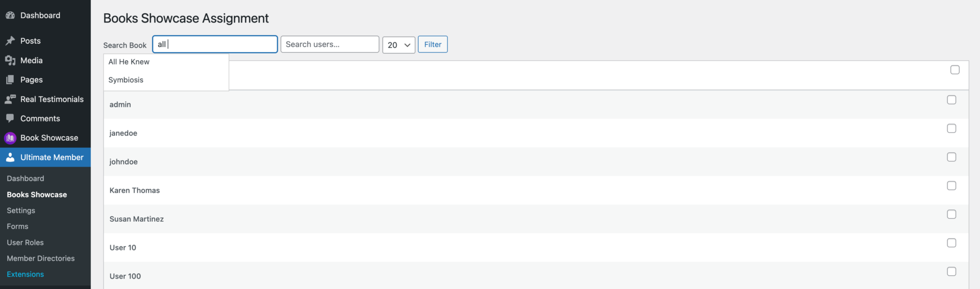Open the Extensions link
The height and width of the screenshot is (289, 980).
[x=26, y=274]
